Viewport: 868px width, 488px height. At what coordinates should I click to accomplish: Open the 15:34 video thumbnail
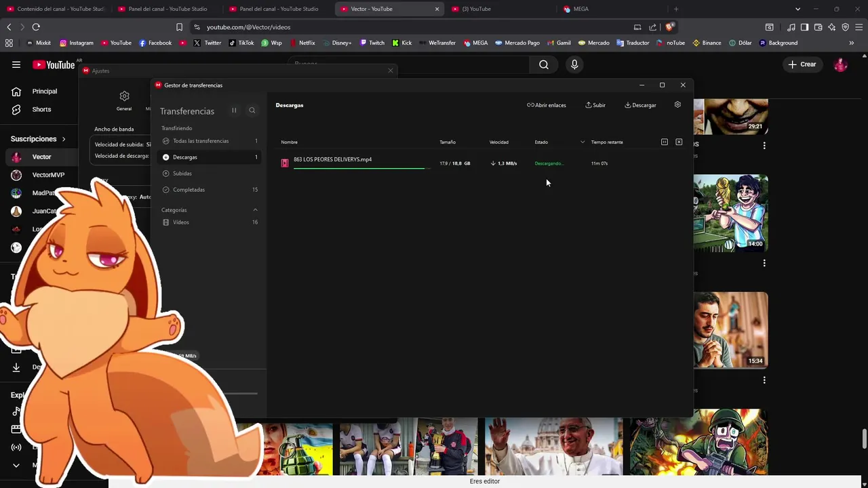(730, 330)
